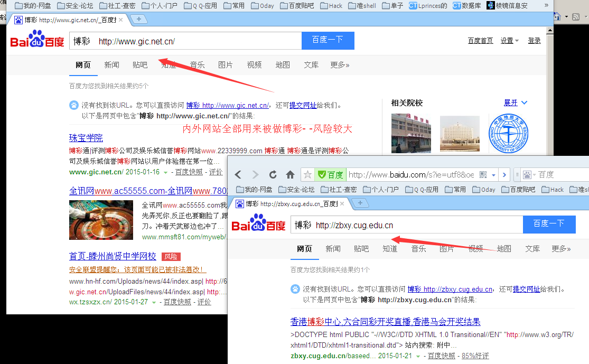Image resolution: width=589 pixels, height=364 pixels.
Task: Open the dropdown arrow next to the home icon
Action: pyautogui.click(x=566, y=17)
